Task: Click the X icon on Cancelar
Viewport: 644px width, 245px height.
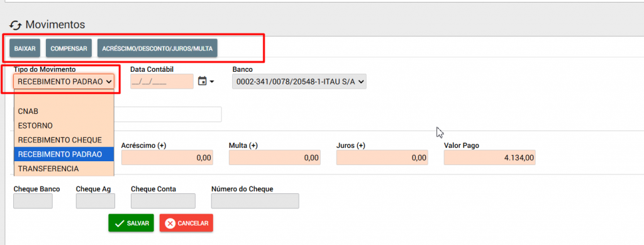Action: point(170,223)
